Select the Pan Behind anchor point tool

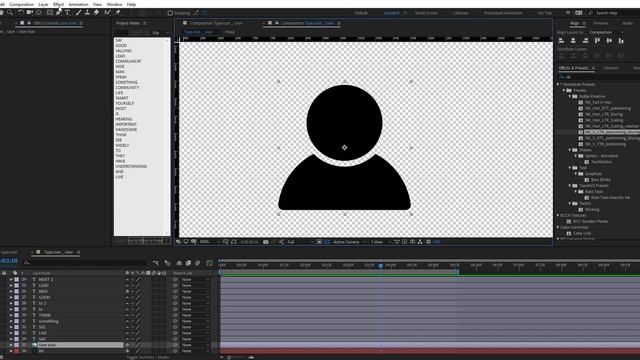39,13
